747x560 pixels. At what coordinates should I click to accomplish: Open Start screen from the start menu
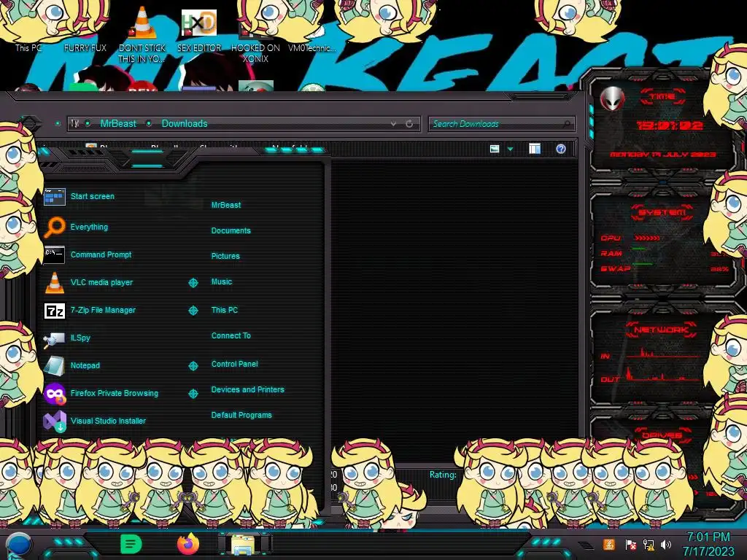(93, 196)
